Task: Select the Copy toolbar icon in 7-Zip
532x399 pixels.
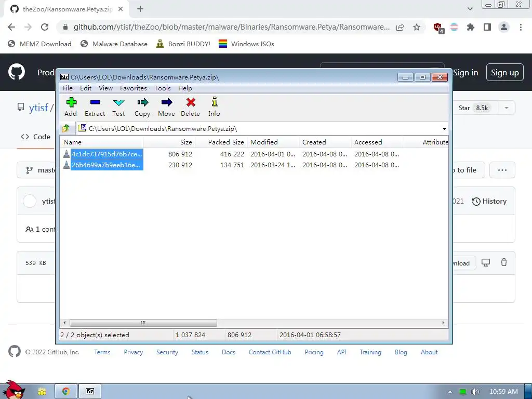Action: click(x=142, y=107)
